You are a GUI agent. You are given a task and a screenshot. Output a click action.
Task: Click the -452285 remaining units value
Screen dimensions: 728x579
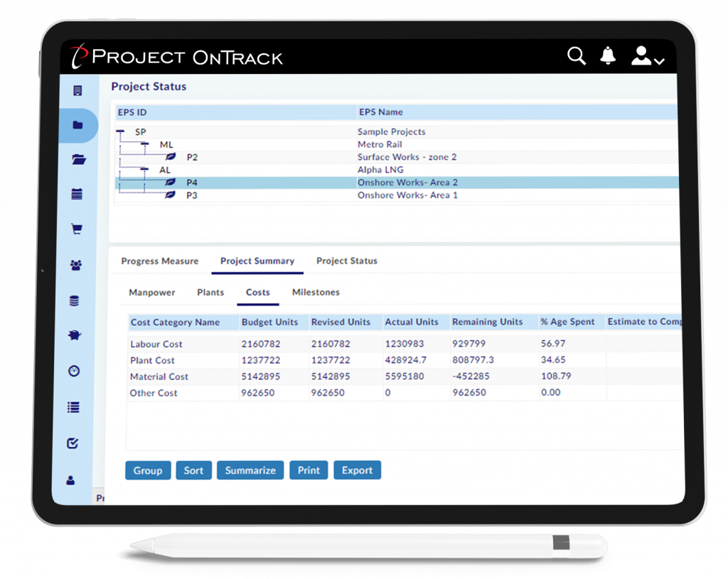pos(471,376)
